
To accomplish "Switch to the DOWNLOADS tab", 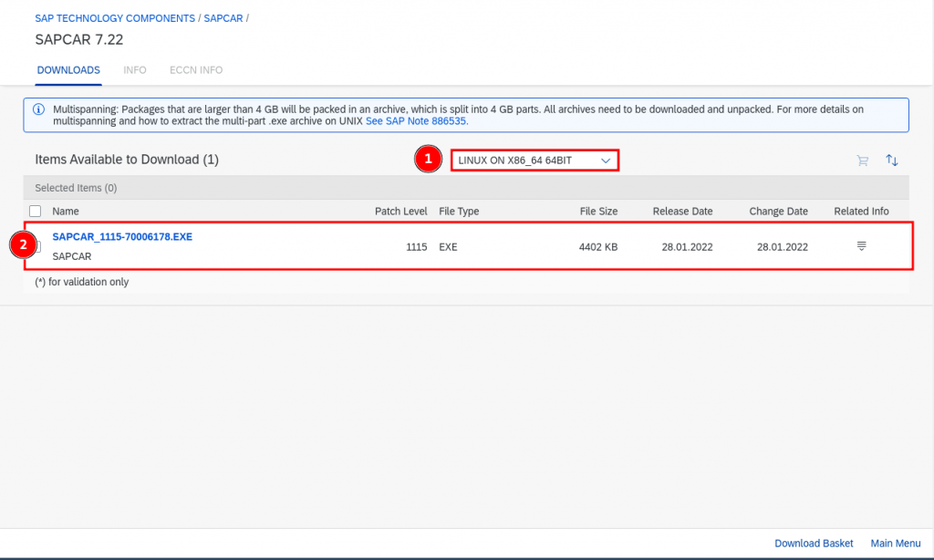I will 68,70.
